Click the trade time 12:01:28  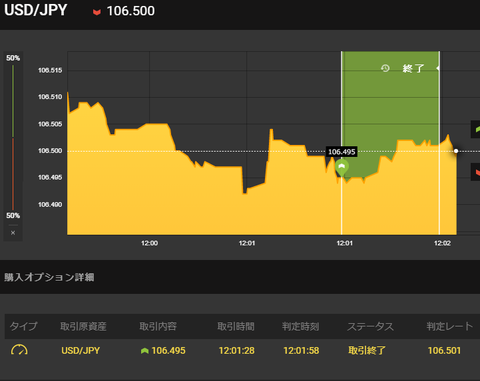(x=237, y=351)
